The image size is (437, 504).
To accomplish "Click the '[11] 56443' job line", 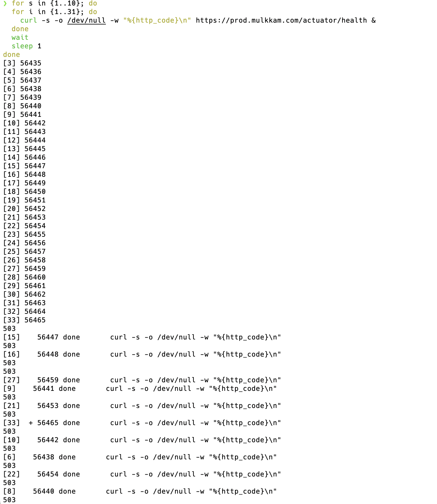I will [24, 132].
